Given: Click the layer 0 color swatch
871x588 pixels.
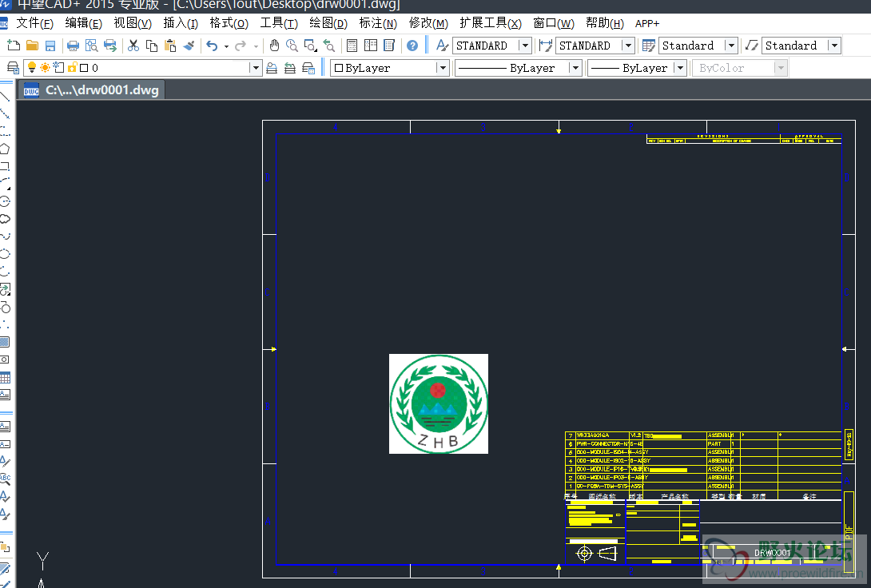Looking at the screenshot, I should [x=84, y=68].
